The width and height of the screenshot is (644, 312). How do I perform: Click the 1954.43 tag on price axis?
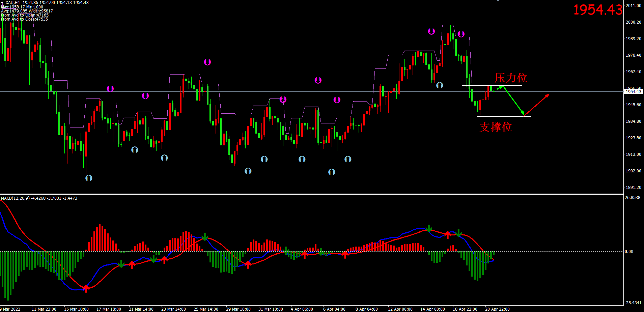(633, 91)
